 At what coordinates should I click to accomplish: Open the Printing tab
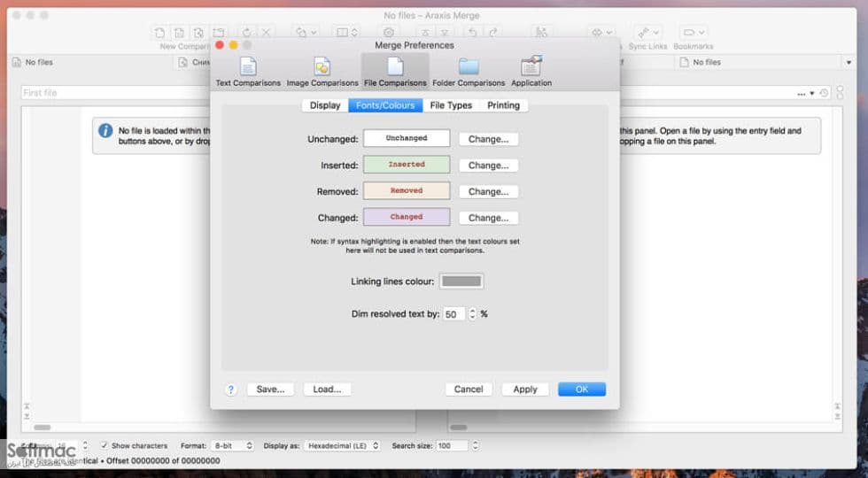(x=503, y=105)
